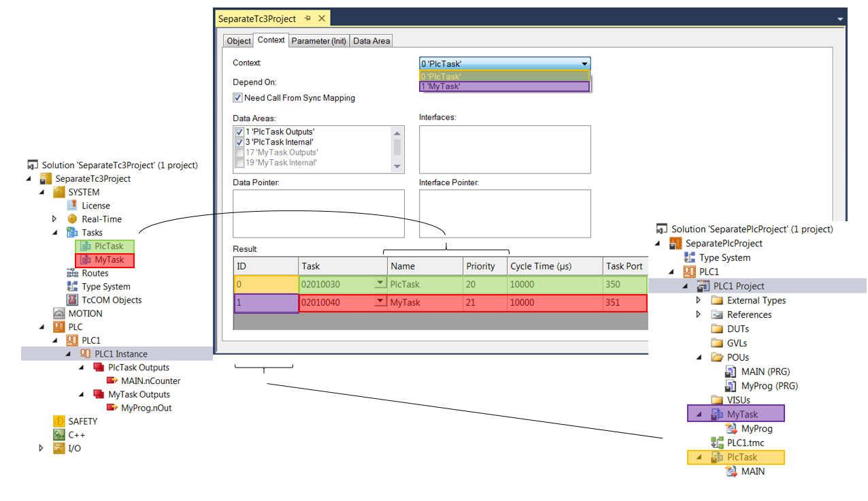Click the Priority cell showing 21
The image size is (868, 501).
point(484,302)
